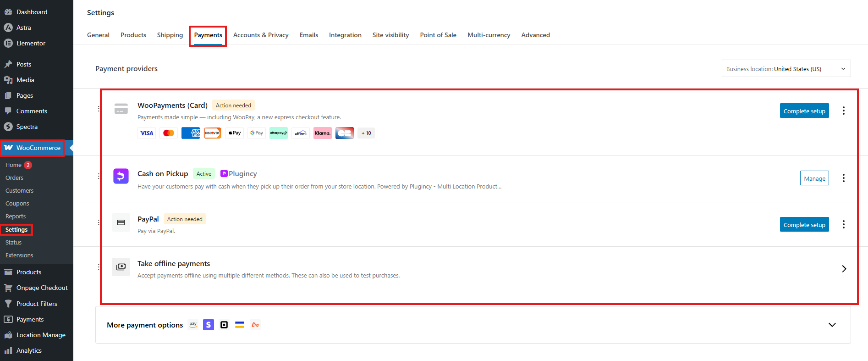This screenshot has width=868, height=361.
Task: Open the Advanced settings tab
Action: point(535,35)
